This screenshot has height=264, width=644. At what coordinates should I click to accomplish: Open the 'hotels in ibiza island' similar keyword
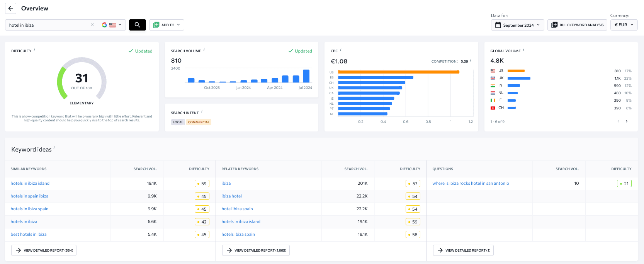click(x=30, y=183)
